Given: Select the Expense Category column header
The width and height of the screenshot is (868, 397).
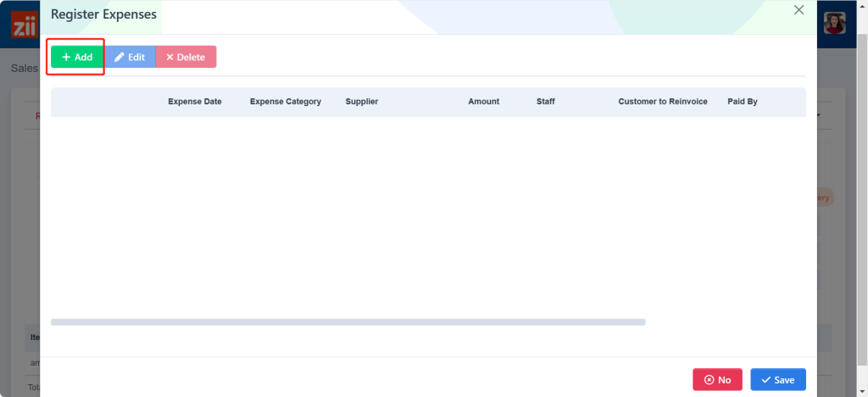Looking at the screenshot, I should (x=285, y=102).
